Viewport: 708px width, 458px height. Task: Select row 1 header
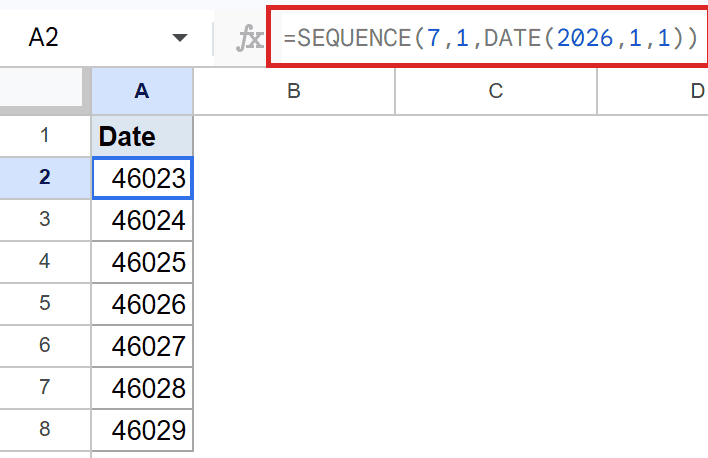pyautogui.click(x=45, y=136)
